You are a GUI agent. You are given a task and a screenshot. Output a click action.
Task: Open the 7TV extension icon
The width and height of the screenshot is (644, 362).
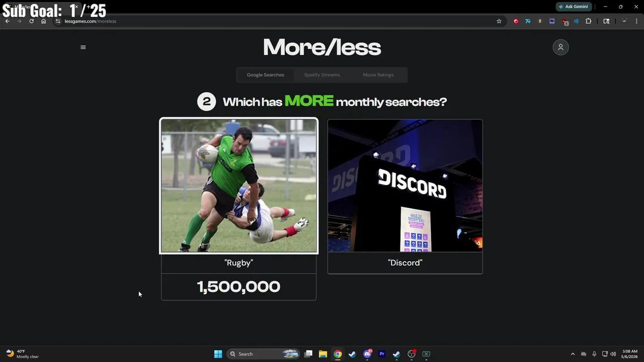[x=528, y=21]
